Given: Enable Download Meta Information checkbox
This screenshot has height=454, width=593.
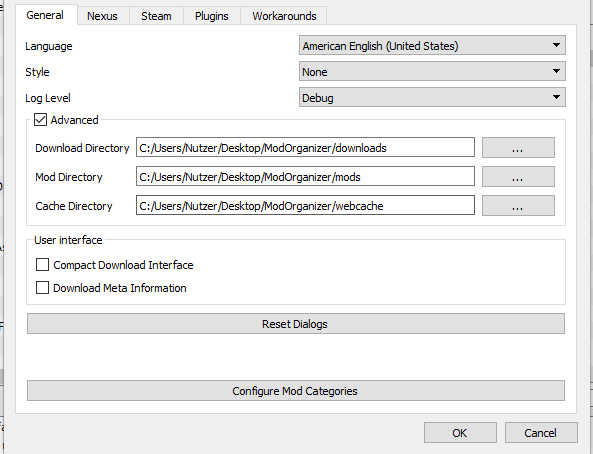Looking at the screenshot, I should point(42,288).
